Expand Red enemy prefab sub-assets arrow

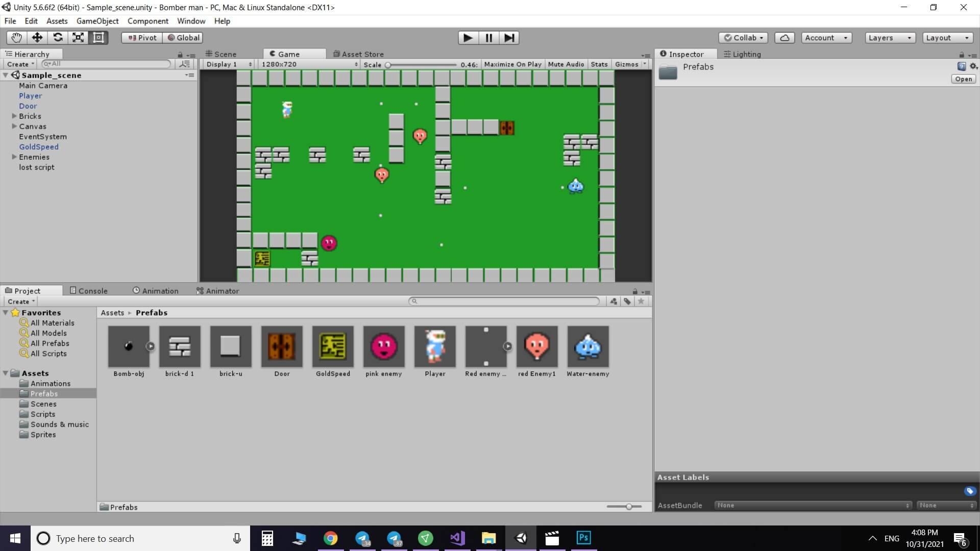(x=507, y=346)
